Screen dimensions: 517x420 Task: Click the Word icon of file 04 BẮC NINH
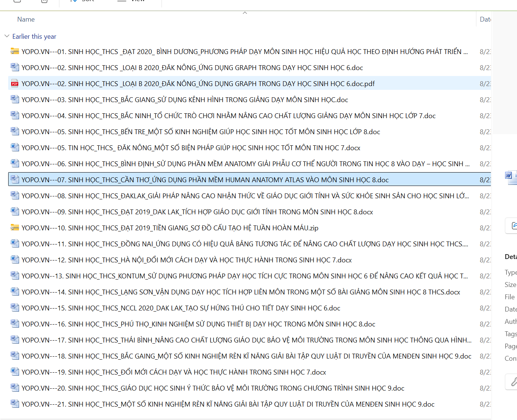[15, 116]
